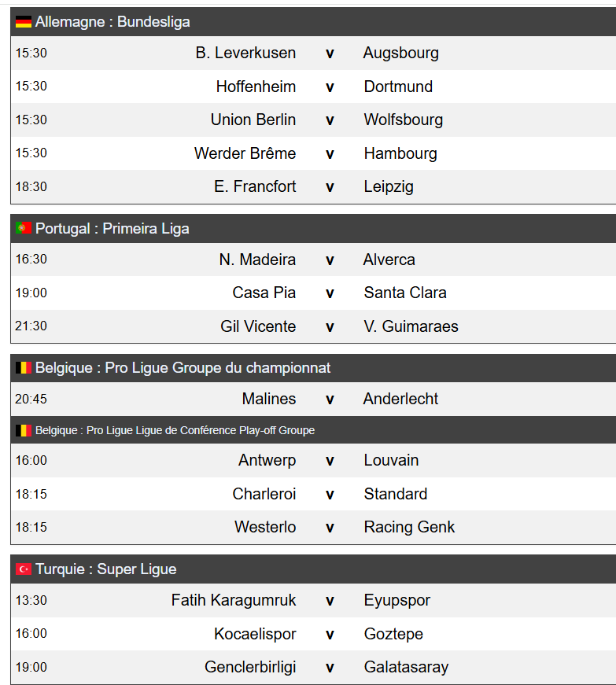Click on Werder Brême team
The width and height of the screenshot is (616, 685).
tap(245, 153)
